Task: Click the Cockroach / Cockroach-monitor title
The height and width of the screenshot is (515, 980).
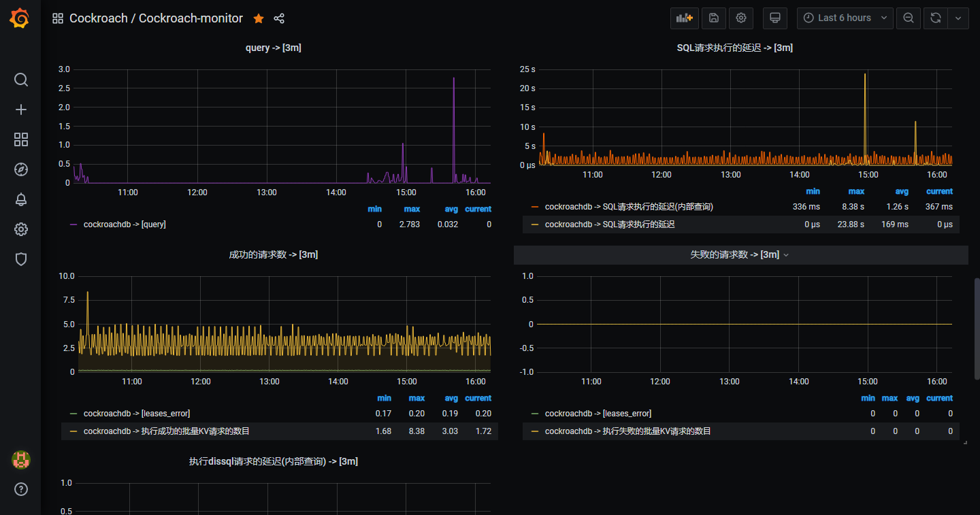Action: (156, 18)
